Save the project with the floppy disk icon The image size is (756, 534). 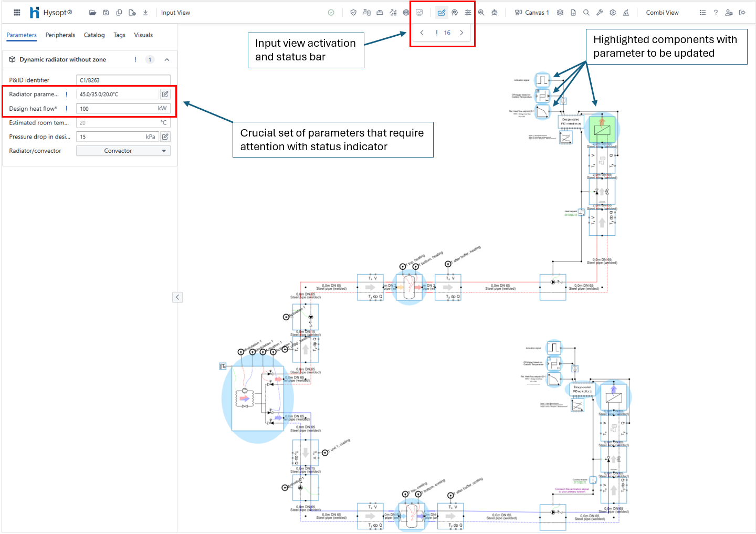click(x=106, y=13)
